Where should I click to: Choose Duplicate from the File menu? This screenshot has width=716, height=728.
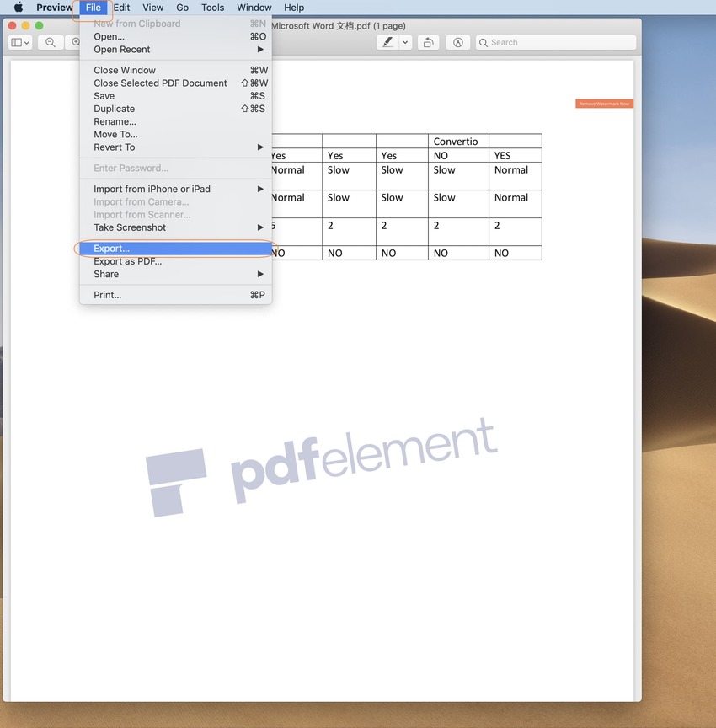(175, 109)
